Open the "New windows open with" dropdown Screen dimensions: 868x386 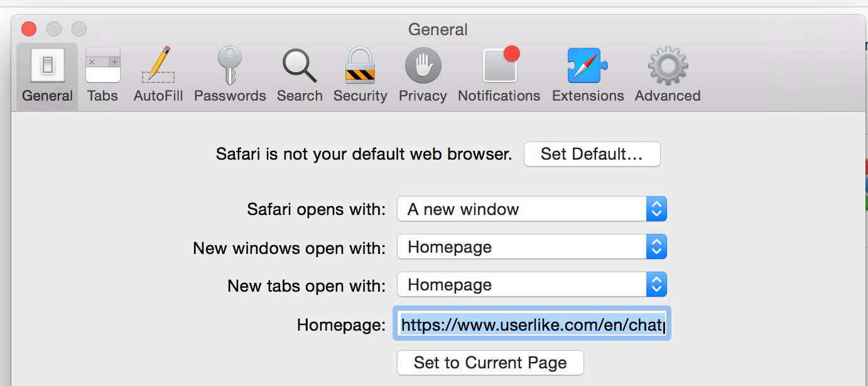tap(531, 247)
